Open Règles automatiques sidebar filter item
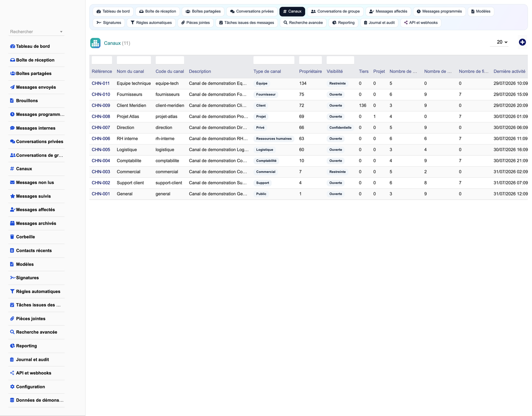532x416 pixels. point(36,291)
